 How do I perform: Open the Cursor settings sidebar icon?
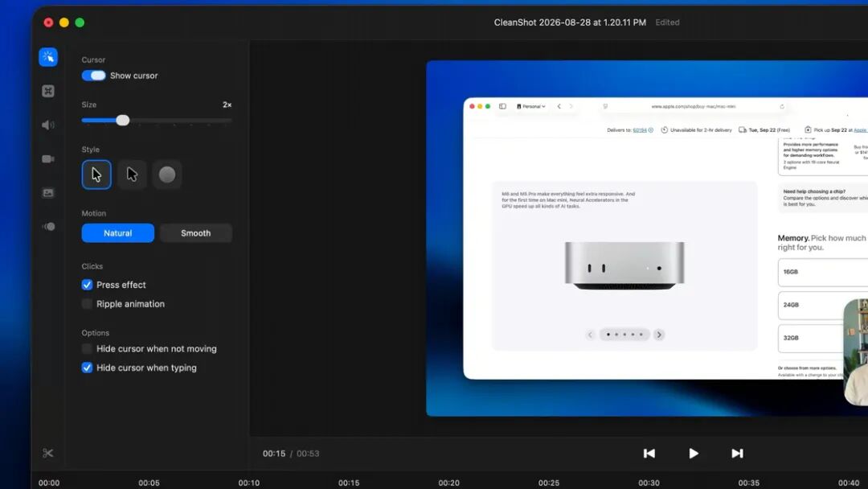[x=48, y=57]
